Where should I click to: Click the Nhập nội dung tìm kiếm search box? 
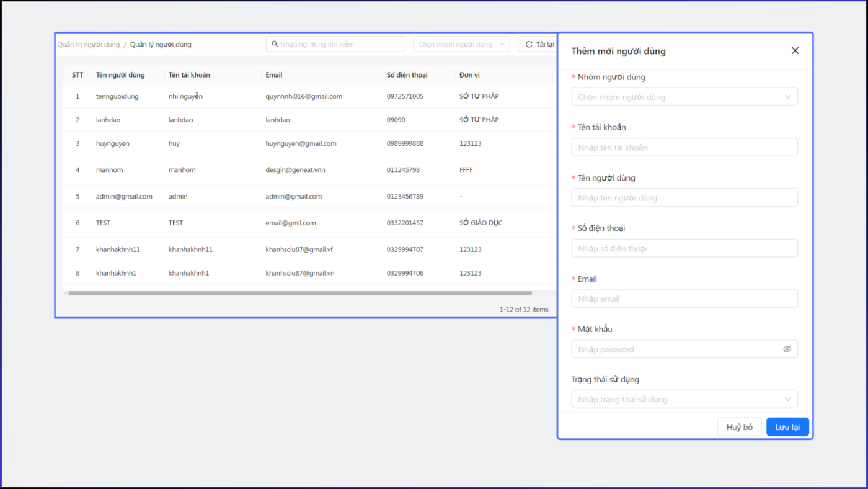335,44
